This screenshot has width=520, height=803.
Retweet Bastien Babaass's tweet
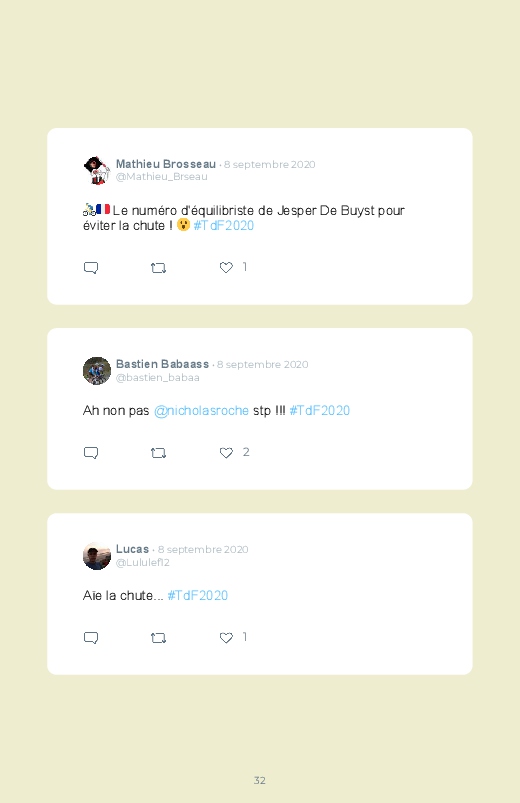158,453
